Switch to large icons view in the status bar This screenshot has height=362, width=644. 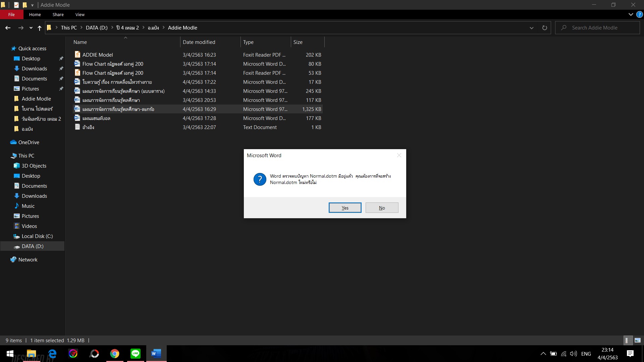coord(638,340)
